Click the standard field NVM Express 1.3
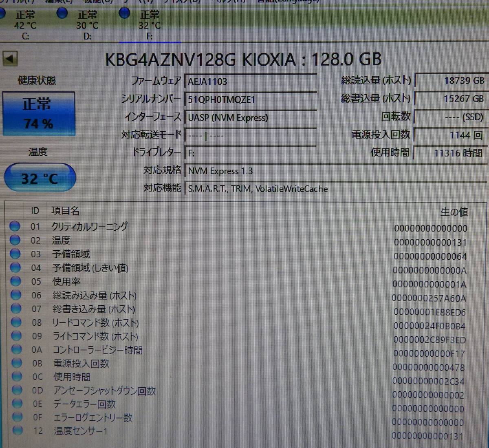489x448 pixels. point(336,171)
